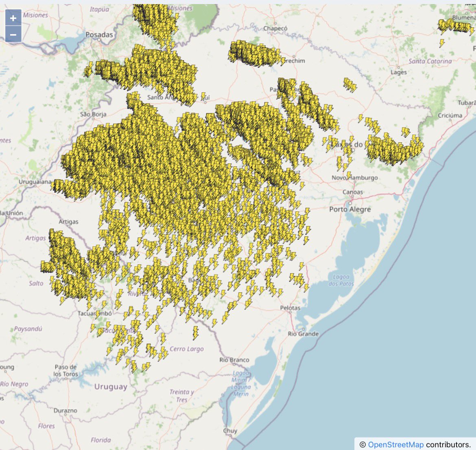Click the 'Durazno' city label

point(65,411)
